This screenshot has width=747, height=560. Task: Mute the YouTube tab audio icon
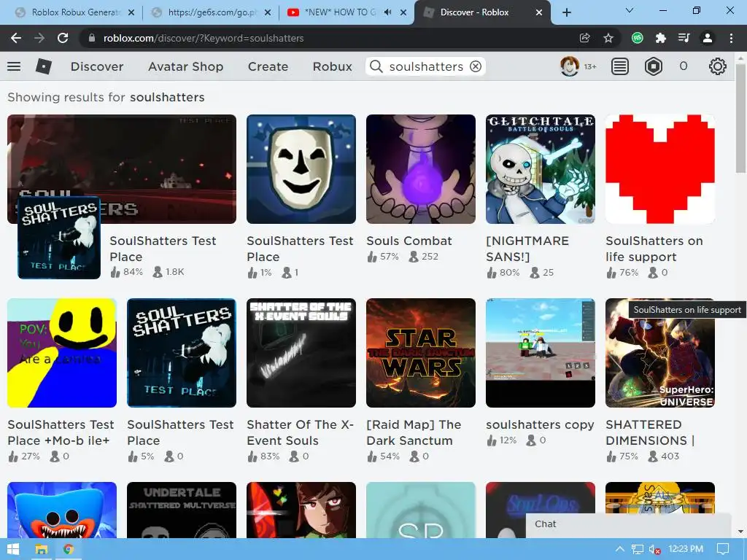[x=387, y=12]
